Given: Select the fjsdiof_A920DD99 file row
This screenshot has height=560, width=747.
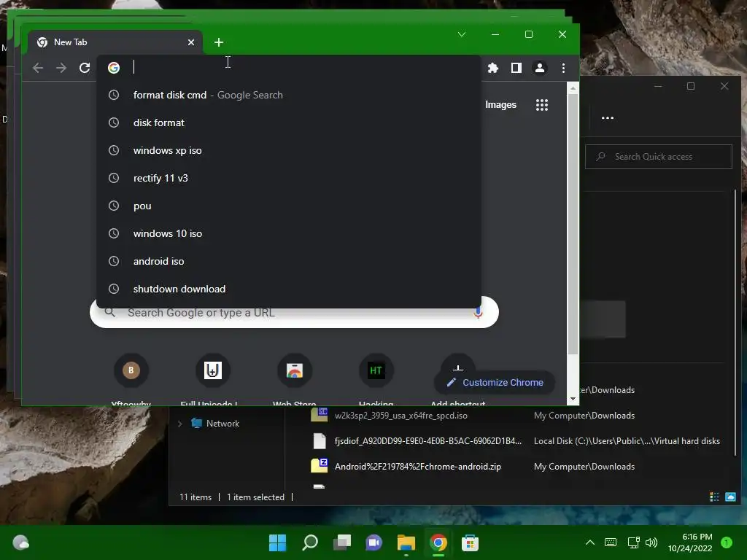Looking at the screenshot, I should click(427, 441).
